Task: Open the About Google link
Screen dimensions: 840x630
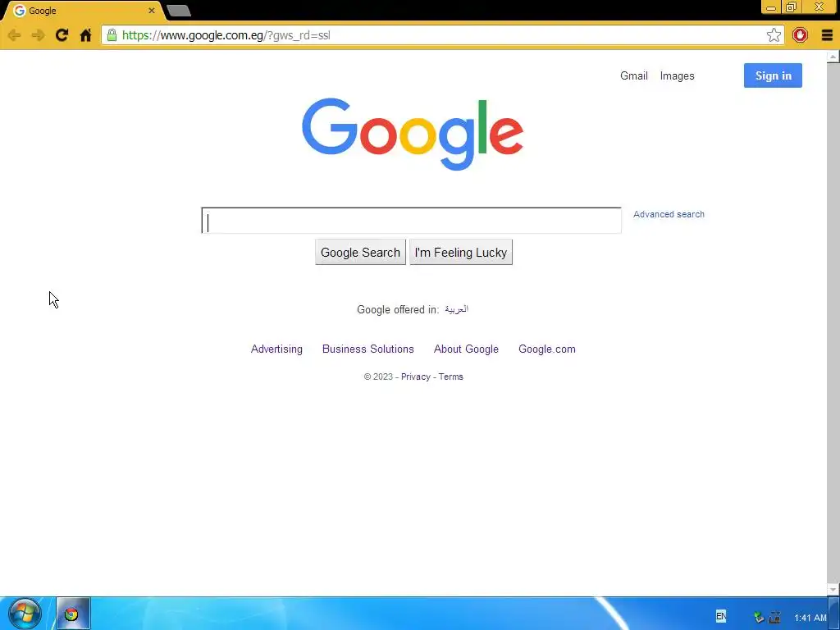Action: tap(466, 349)
